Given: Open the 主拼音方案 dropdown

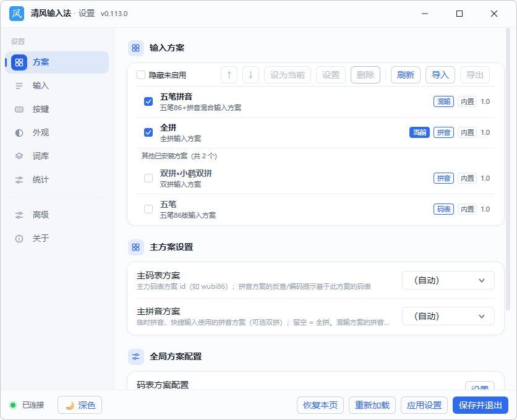Looking at the screenshot, I should click(448, 316).
